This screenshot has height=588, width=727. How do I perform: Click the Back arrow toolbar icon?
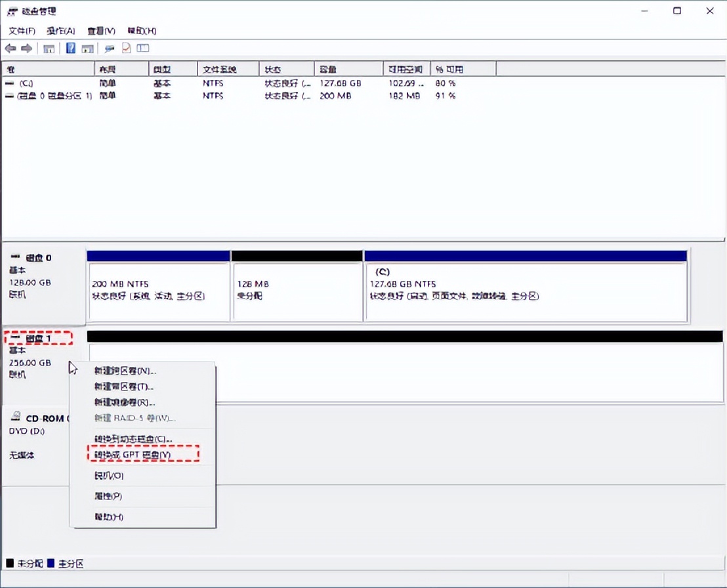[x=10, y=49]
